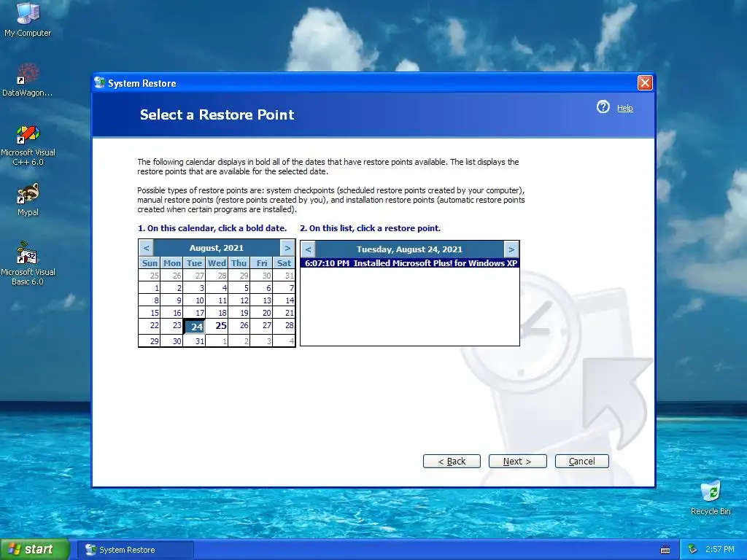
Task: Click date 29 in last calendar row
Action: [149, 341]
